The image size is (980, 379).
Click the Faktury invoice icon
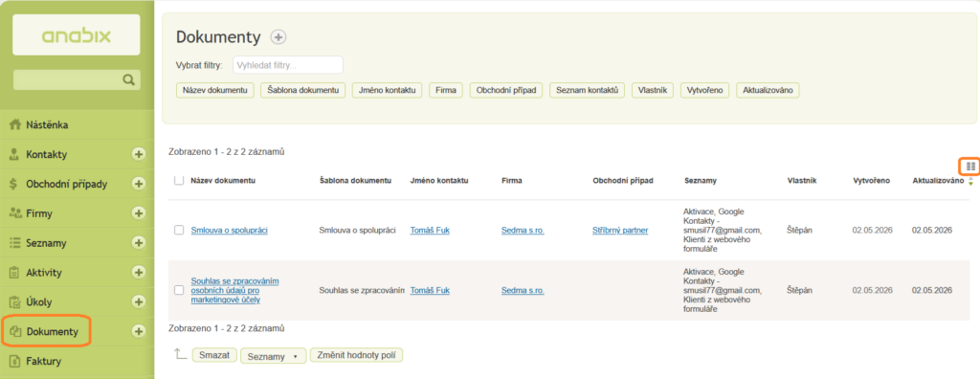pyautogui.click(x=15, y=361)
